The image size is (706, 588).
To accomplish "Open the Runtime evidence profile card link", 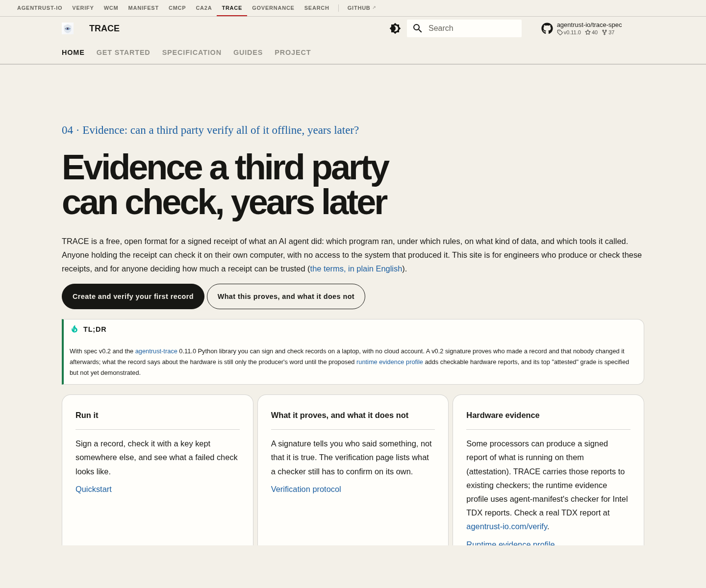I will (510, 543).
